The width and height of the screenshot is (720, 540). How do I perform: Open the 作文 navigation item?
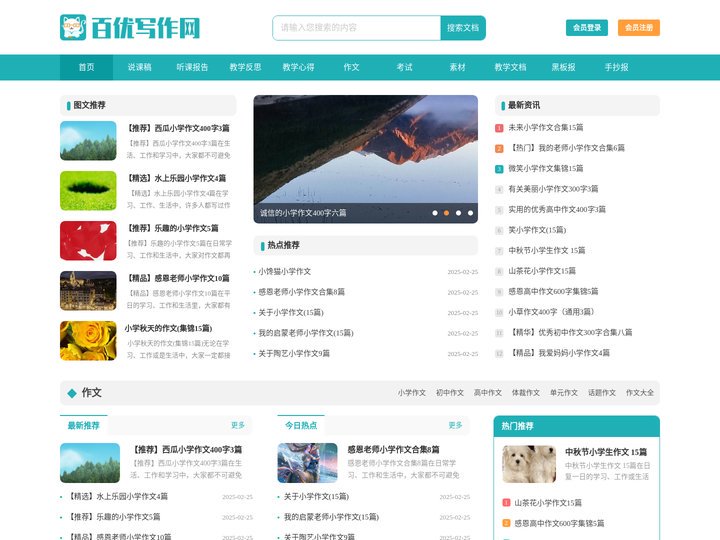(x=351, y=68)
